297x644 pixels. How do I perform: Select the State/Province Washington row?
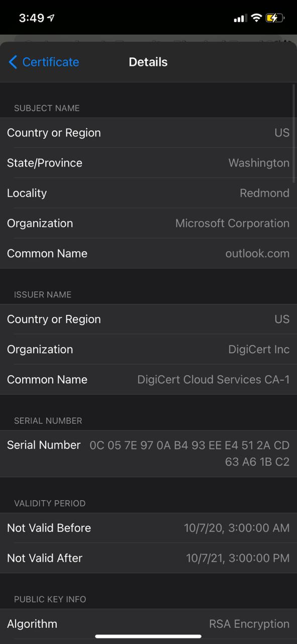point(148,163)
